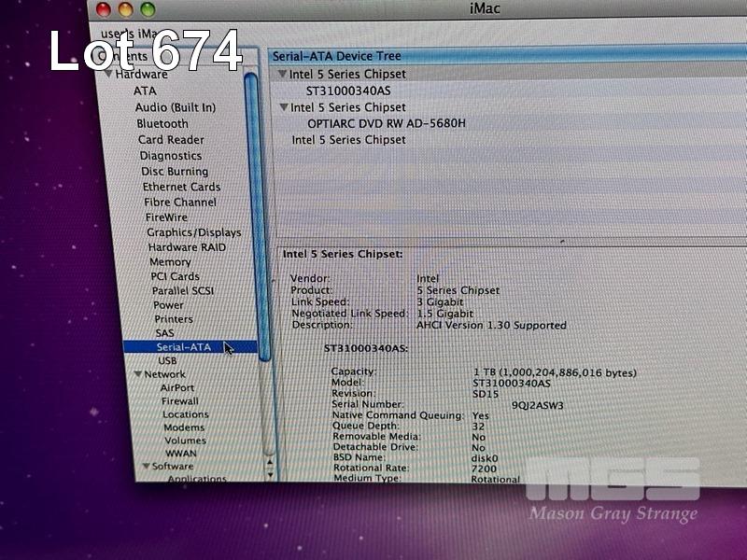747x560 pixels.
Task: Select USB in the sidebar list
Action: point(167,360)
